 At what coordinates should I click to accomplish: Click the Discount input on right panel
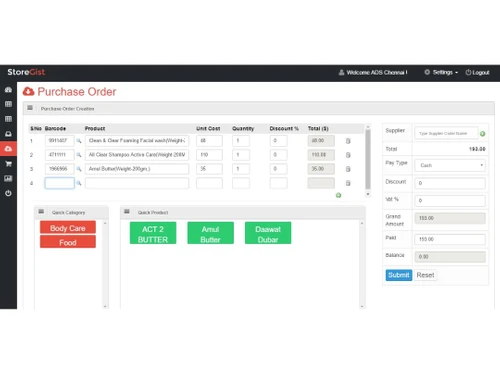[x=450, y=183]
